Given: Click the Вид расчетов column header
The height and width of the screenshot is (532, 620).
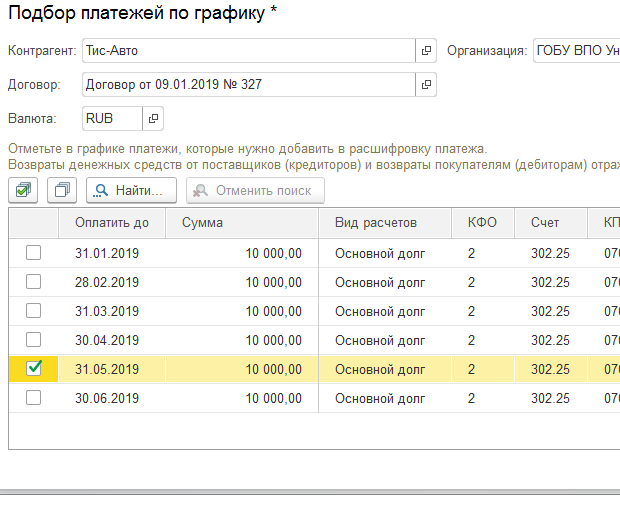Looking at the screenshot, I should (375, 223).
